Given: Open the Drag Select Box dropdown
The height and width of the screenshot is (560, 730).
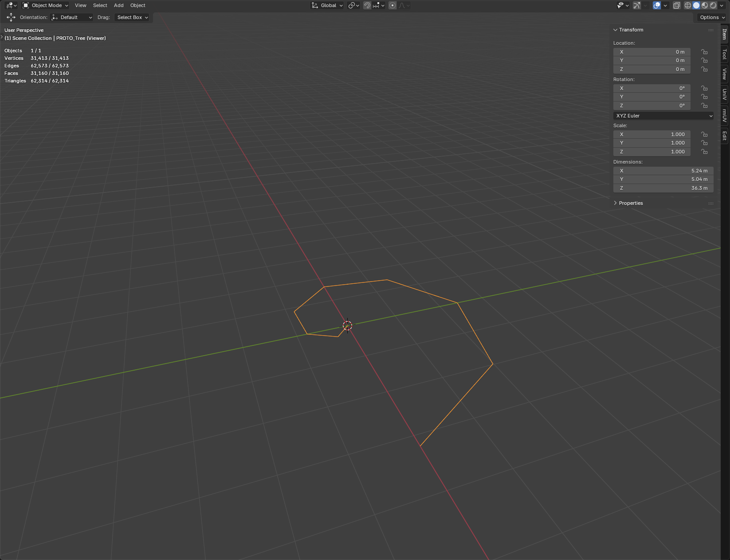Looking at the screenshot, I should click(x=132, y=17).
